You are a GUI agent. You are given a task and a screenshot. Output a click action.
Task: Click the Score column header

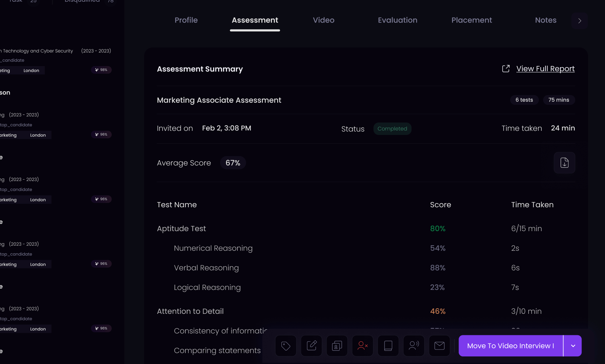coord(440,205)
